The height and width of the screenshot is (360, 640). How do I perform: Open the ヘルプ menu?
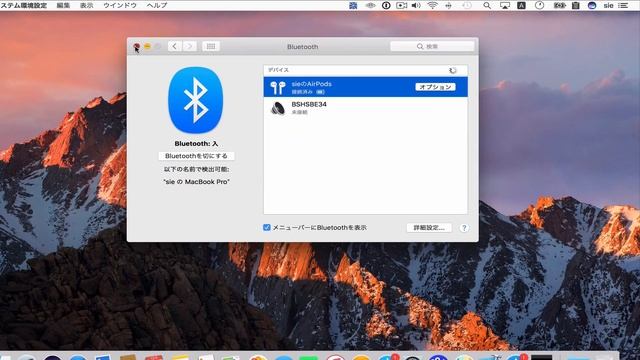(x=157, y=5)
